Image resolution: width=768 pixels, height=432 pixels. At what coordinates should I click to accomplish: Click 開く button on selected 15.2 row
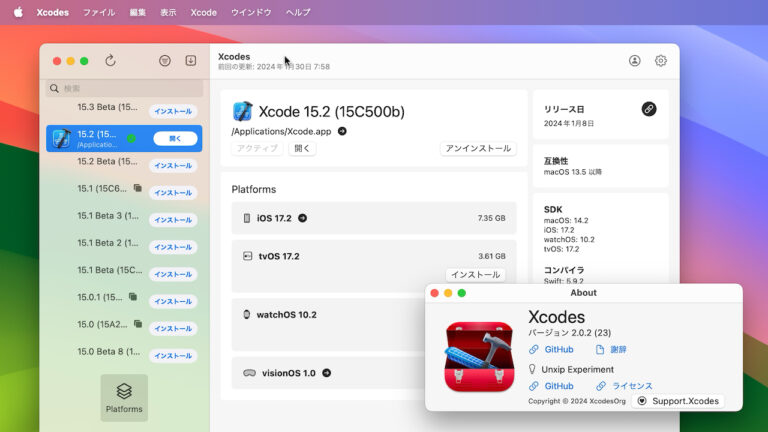175,139
